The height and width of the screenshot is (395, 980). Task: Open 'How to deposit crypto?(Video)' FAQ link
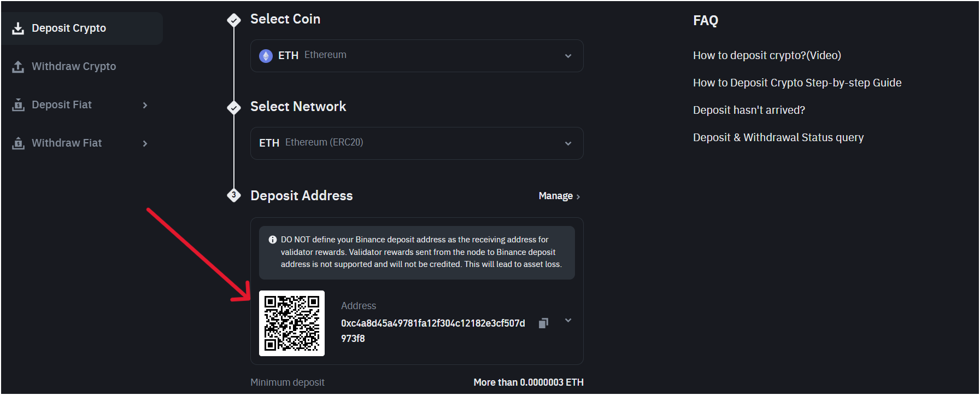tap(767, 55)
